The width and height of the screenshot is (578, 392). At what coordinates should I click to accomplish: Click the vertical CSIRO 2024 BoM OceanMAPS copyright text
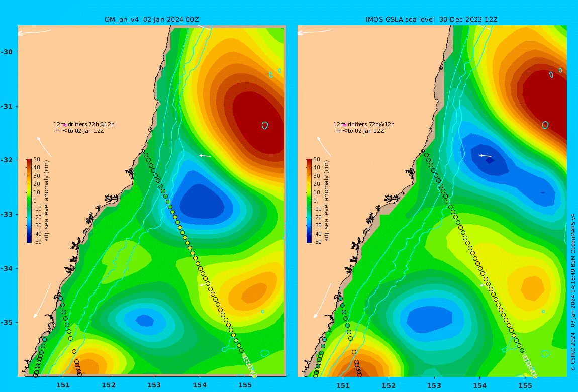pyautogui.click(x=573, y=292)
